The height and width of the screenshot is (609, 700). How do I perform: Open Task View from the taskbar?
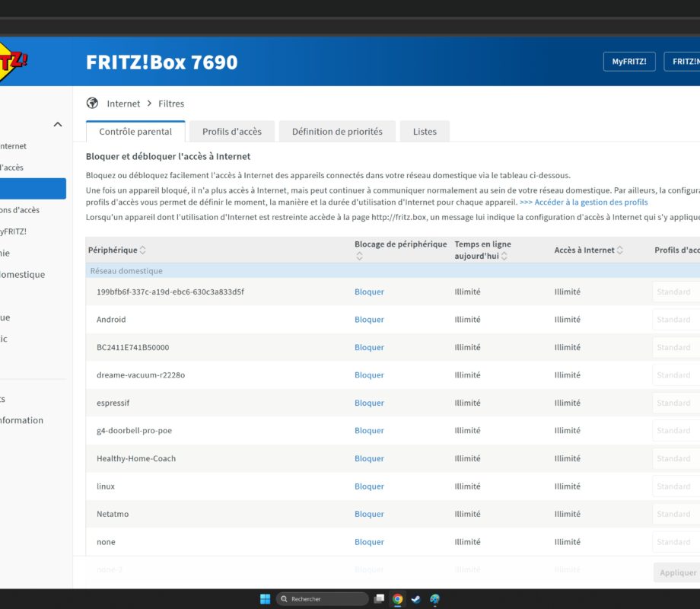[379, 599]
